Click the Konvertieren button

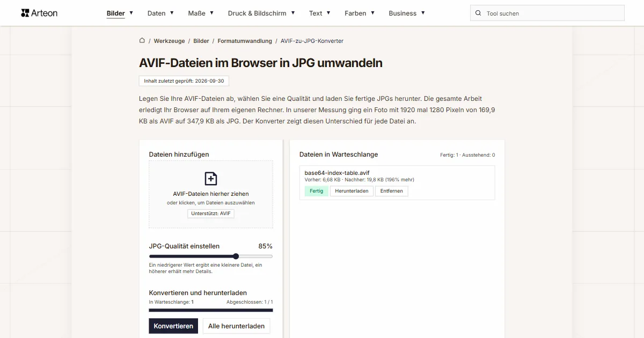coord(173,326)
